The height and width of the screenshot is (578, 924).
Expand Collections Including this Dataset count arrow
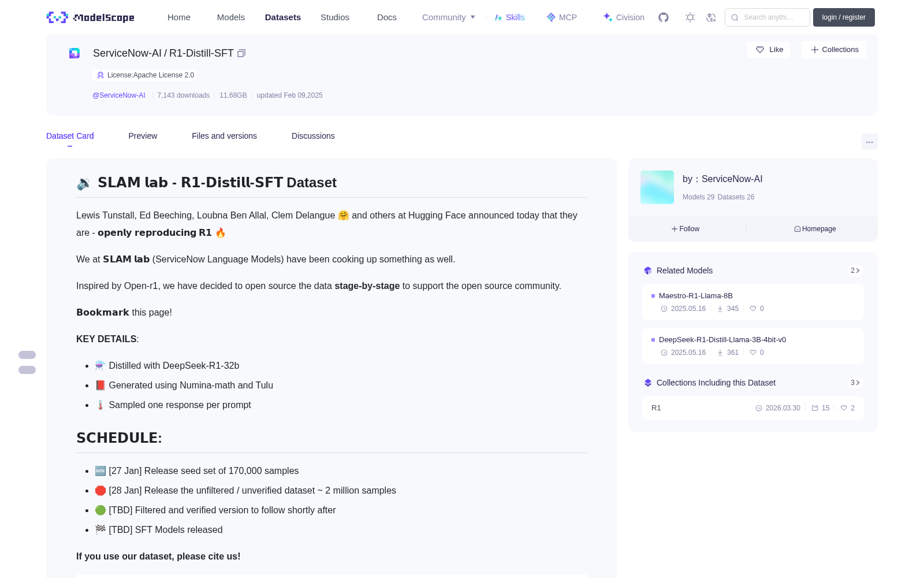click(x=855, y=383)
